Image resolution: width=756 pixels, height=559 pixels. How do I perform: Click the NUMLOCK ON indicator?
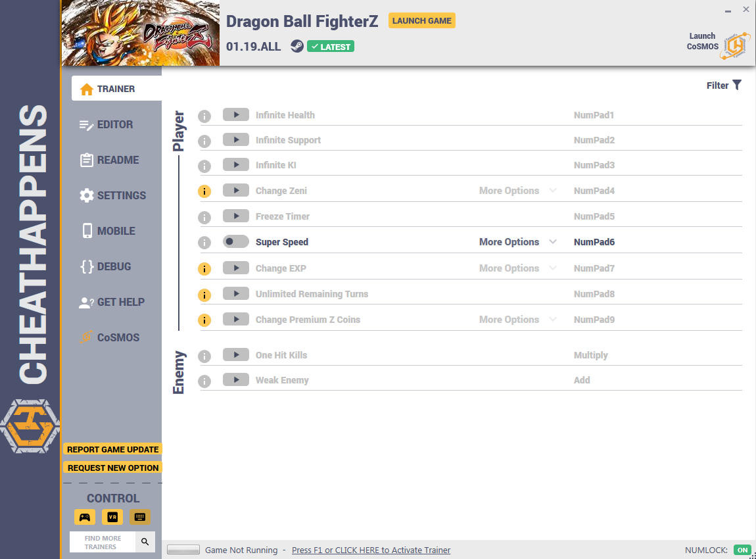742,550
